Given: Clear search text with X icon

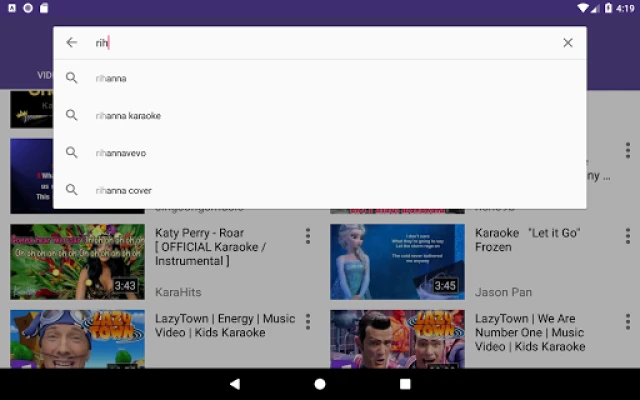Looking at the screenshot, I should point(568,43).
